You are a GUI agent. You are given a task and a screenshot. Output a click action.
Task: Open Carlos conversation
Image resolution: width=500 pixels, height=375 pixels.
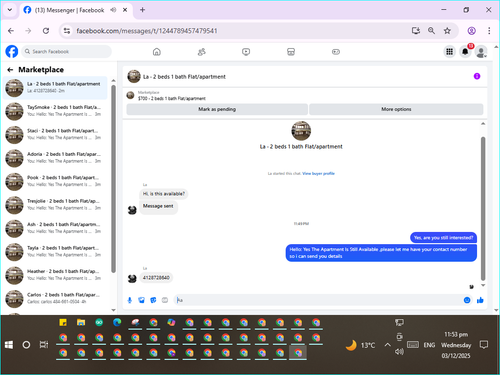[x=55, y=298]
